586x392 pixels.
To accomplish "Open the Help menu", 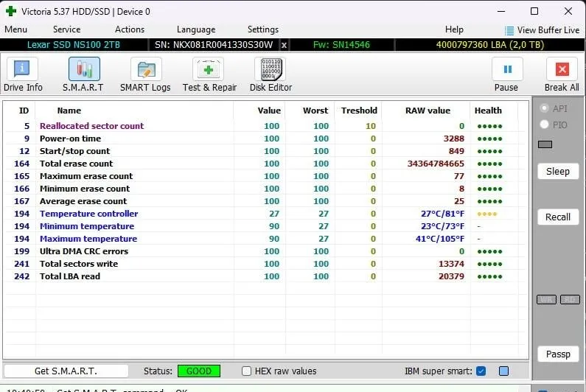I will [454, 29].
